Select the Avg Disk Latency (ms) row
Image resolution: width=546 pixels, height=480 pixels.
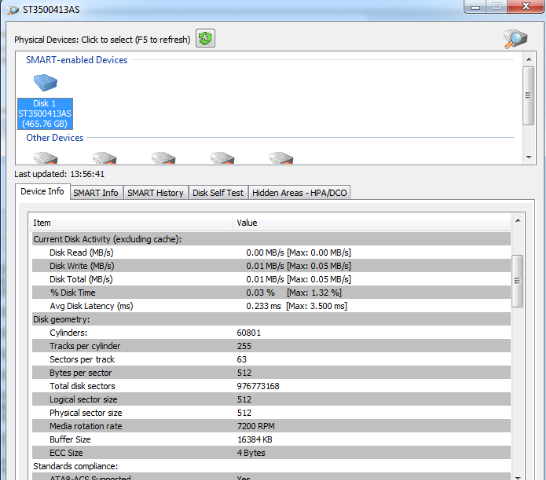click(x=271, y=306)
